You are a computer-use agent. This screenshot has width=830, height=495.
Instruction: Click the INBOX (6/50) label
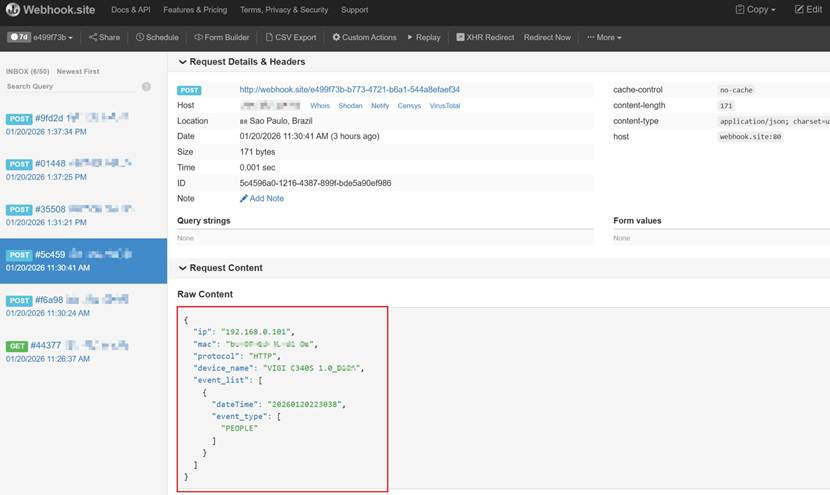pos(28,71)
